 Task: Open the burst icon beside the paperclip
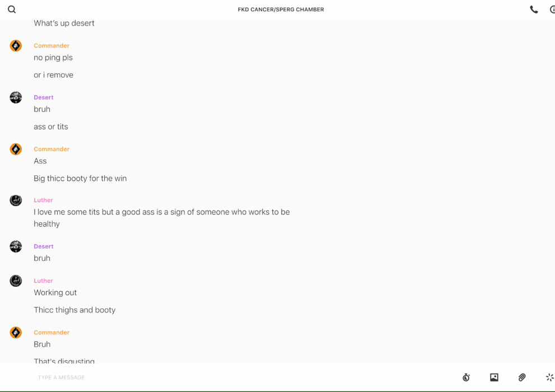(x=550, y=377)
